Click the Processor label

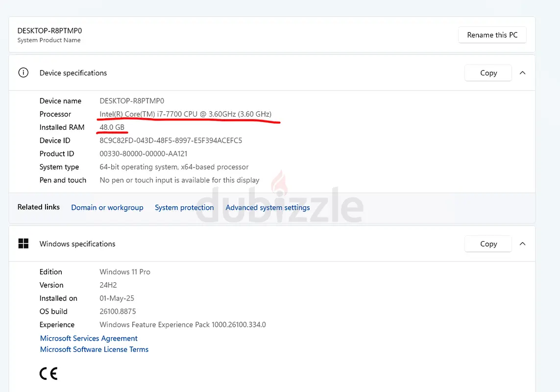coord(55,114)
